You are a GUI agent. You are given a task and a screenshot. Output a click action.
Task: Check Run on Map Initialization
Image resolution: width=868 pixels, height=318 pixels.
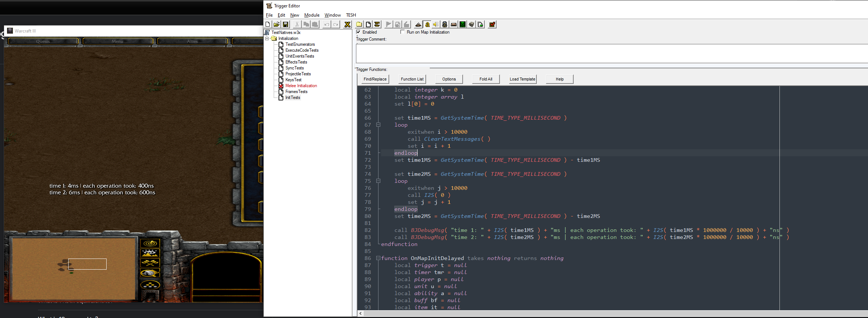402,32
